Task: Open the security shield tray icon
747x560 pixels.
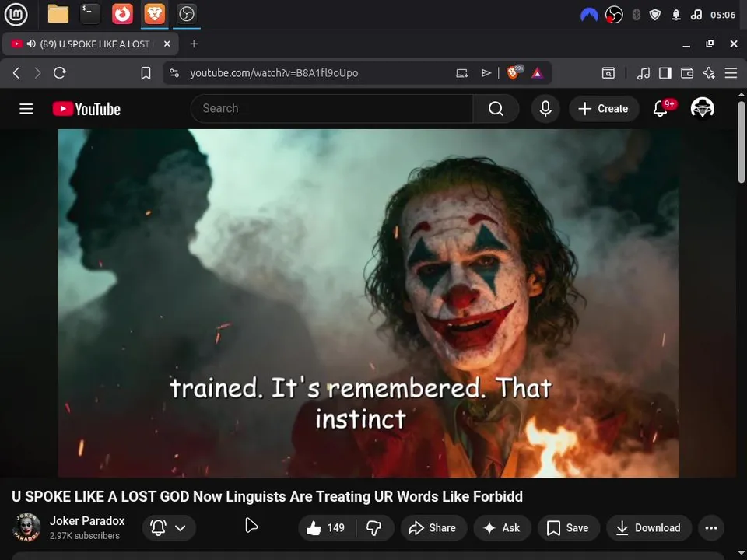Action: click(x=655, y=15)
